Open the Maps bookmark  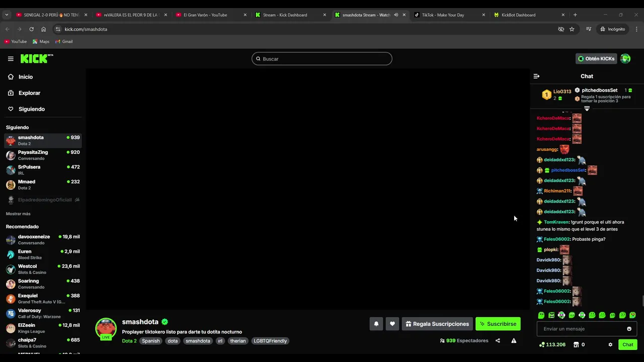(41, 41)
